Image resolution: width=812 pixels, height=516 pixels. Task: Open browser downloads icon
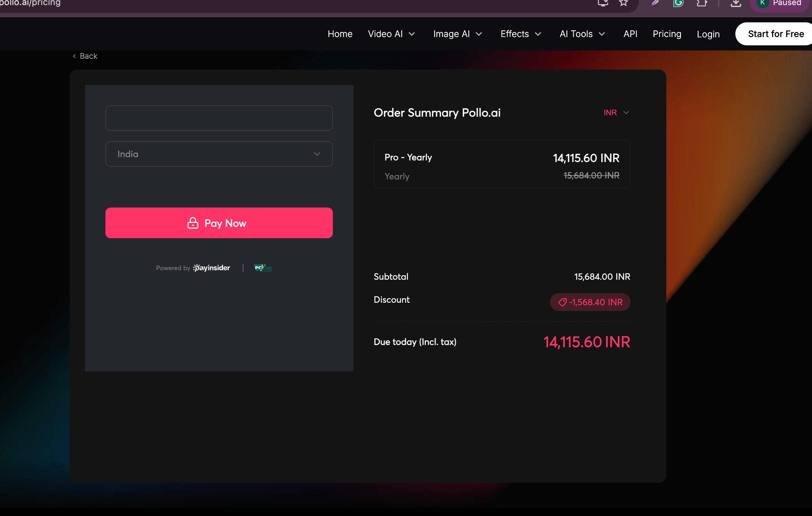(x=736, y=3)
